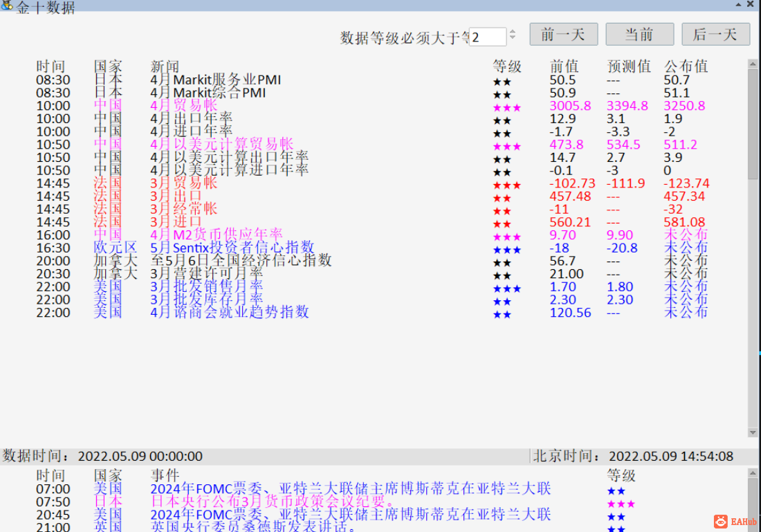The width and height of the screenshot is (763, 532).
Task: Increase data level with stepper up arrow
Action: coord(513,32)
